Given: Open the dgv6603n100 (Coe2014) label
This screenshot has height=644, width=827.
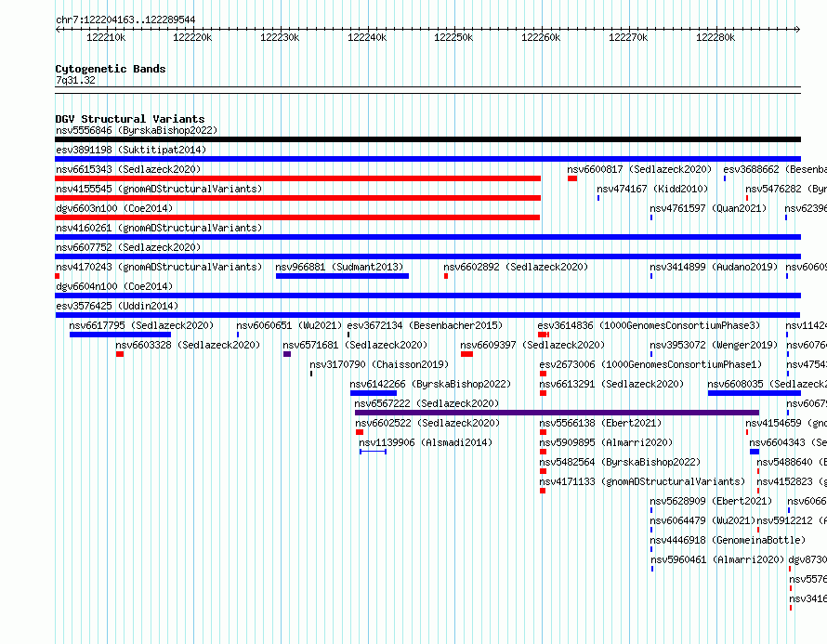Looking at the screenshot, I should point(114,208).
